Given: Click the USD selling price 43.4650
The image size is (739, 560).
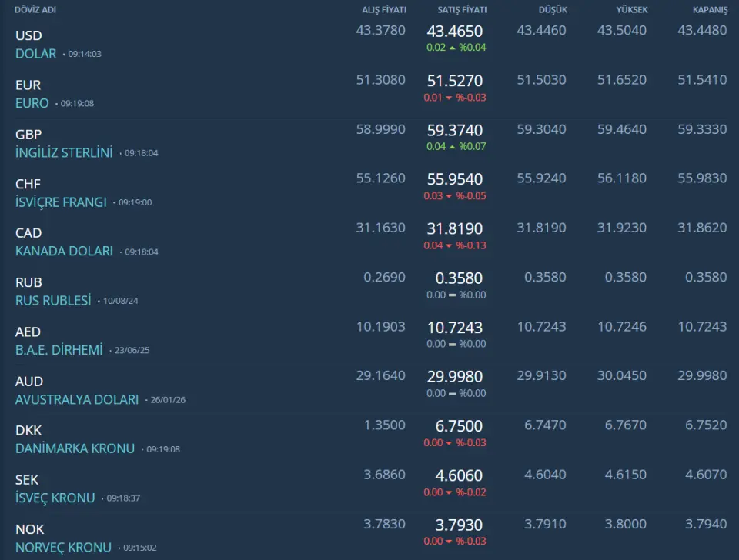Looking at the screenshot, I should (455, 32).
